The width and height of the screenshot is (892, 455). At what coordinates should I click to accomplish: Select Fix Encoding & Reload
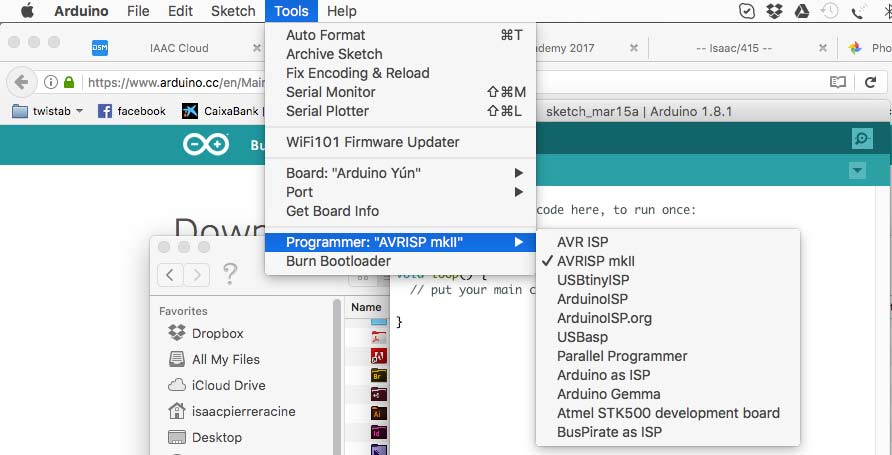[400, 73]
